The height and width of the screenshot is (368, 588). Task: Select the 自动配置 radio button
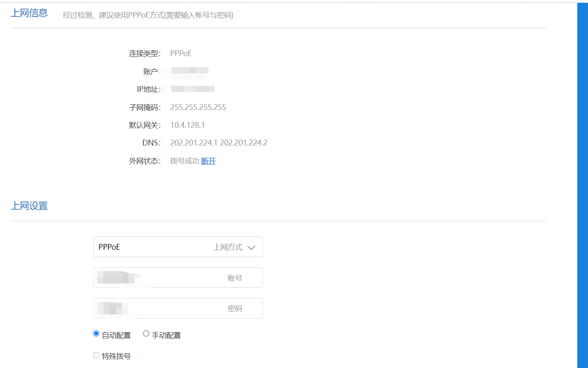point(96,334)
